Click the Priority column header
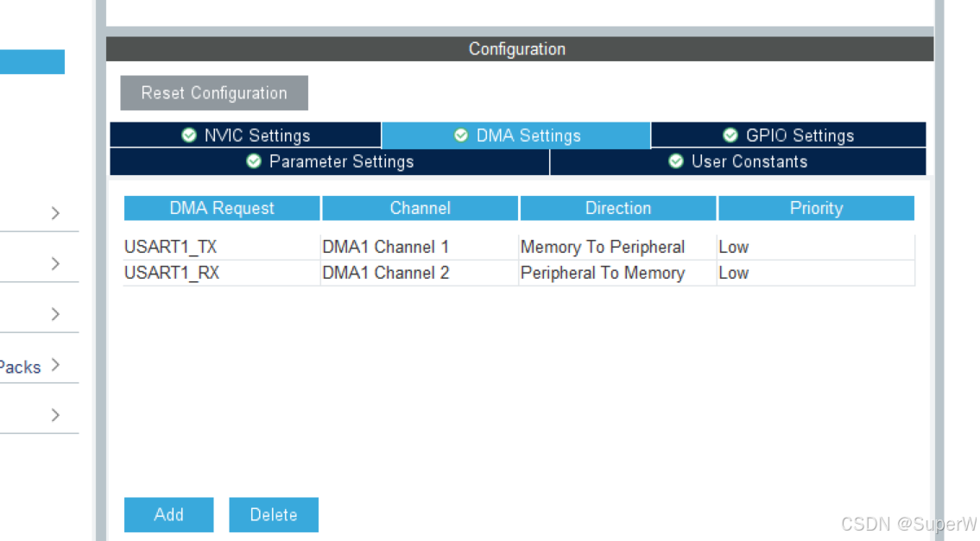Viewport: 980px width, 541px height. tap(816, 208)
